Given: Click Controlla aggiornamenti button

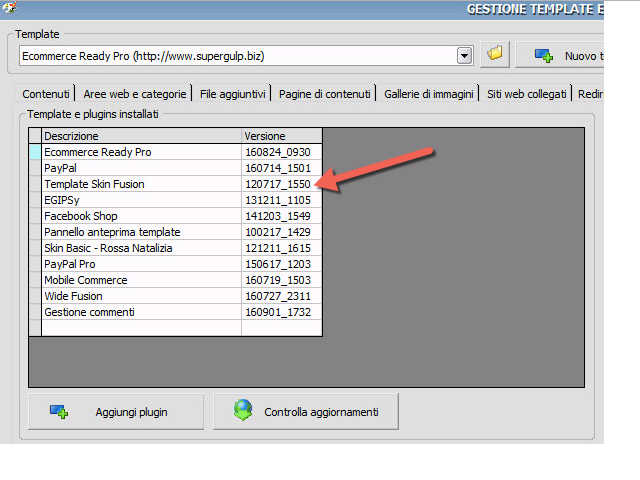Looking at the screenshot, I should click(306, 411).
